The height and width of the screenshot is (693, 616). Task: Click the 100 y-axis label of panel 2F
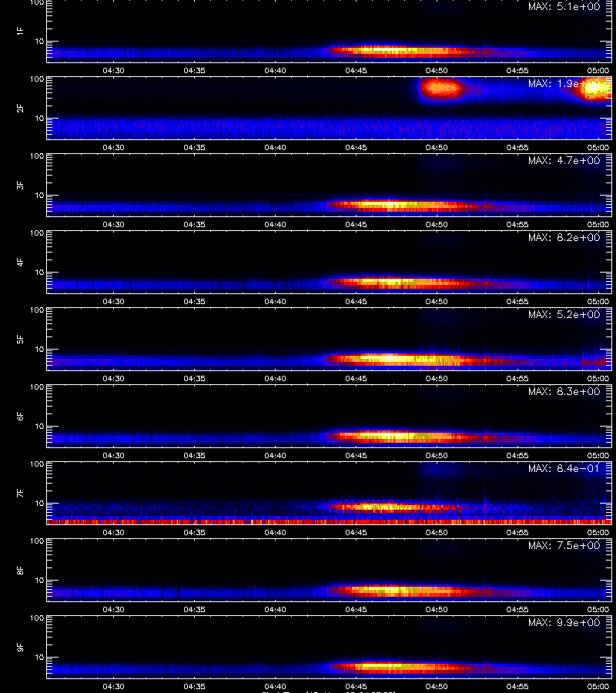pos(37,79)
